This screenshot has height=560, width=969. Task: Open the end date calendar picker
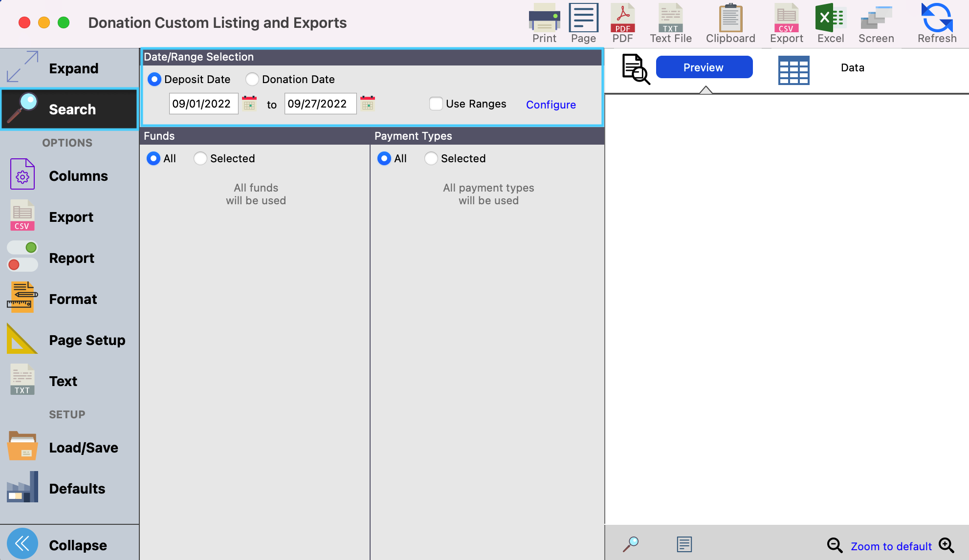click(x=368, y=104)
